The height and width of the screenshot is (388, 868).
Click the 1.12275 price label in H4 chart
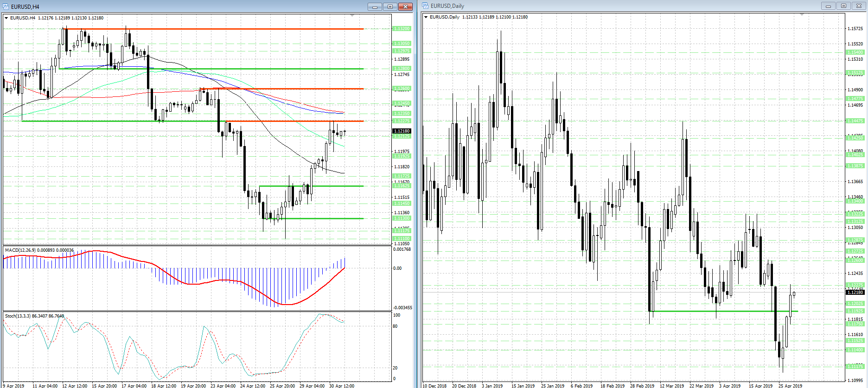tap(402, 121)
